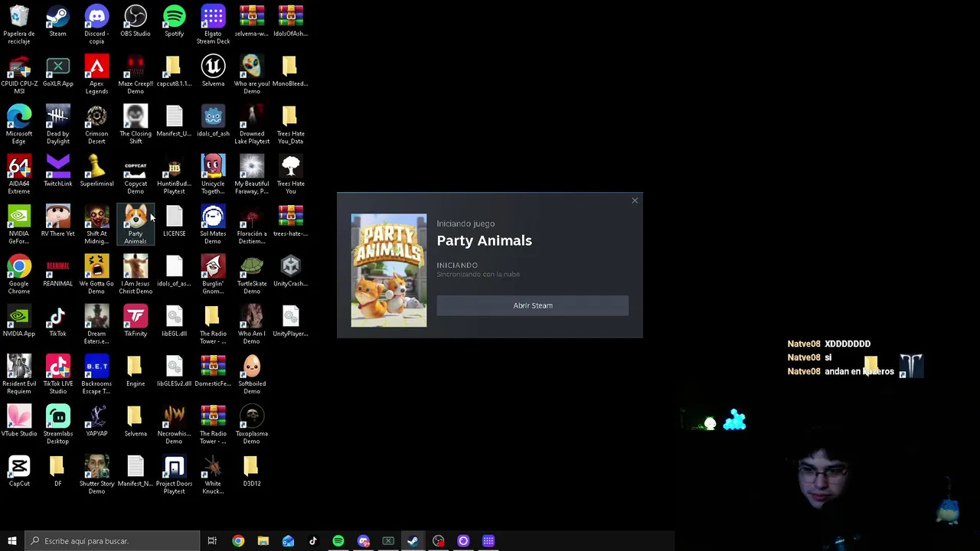Select the Sol Mates Demo desktop icon
This screenshot has height=551, width=980.
coord(213,224)
